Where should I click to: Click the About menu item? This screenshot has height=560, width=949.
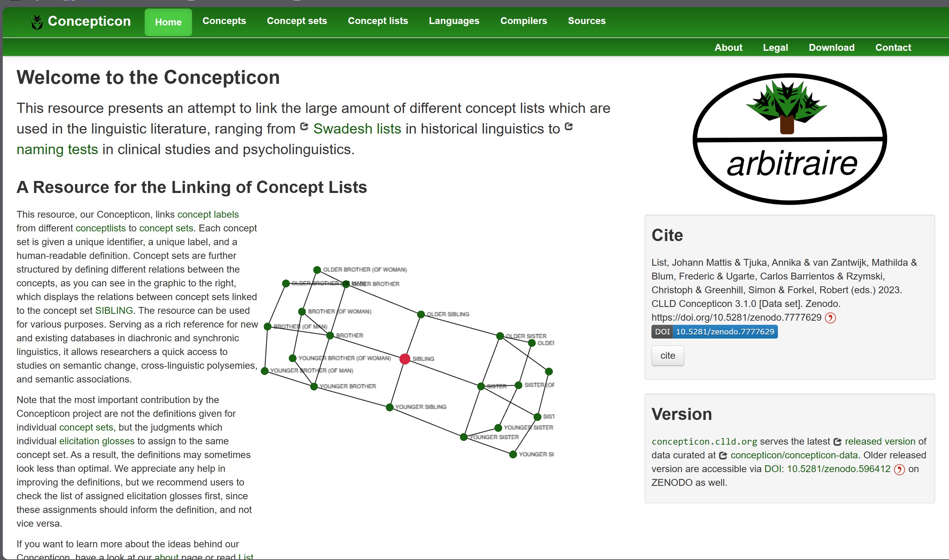click(x=729, y=47)
